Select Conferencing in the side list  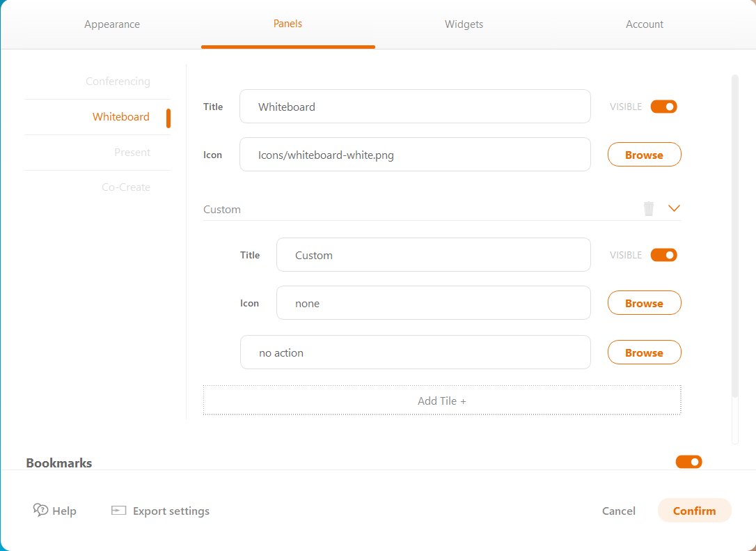(x=118, y=82)
